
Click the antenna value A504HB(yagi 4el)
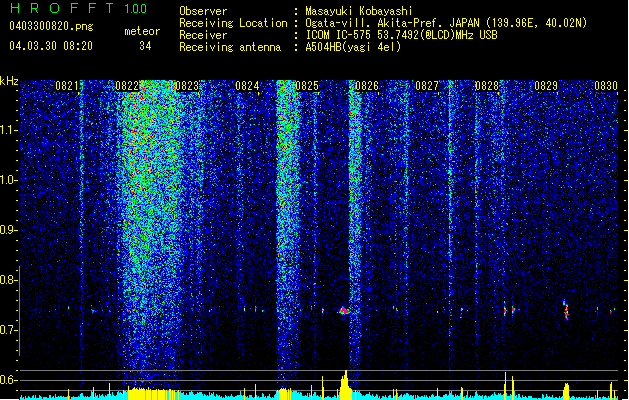[353, 47]
